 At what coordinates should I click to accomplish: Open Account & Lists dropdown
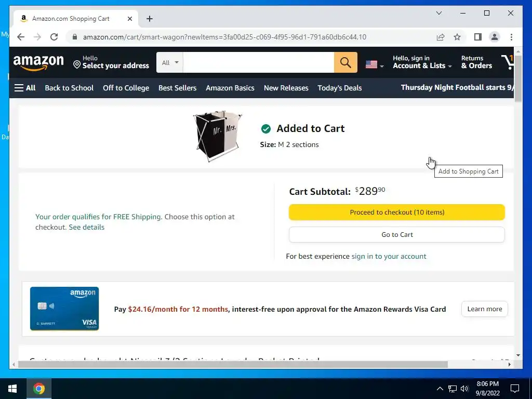[x=422, y=62]
